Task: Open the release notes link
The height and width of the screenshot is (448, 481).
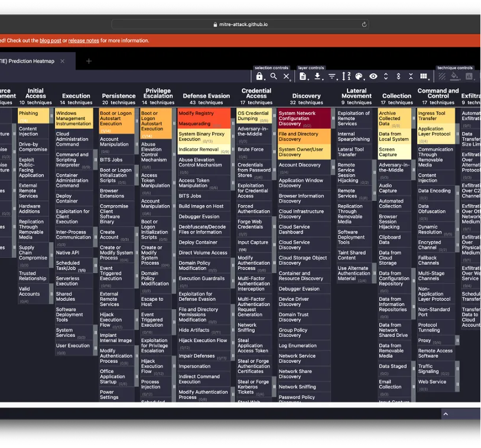Action: pos(83,41)
